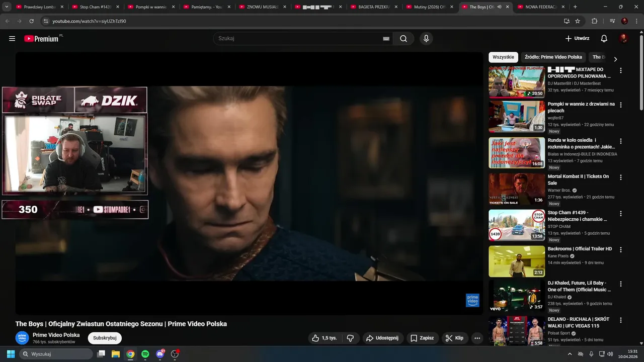View site information icon in address bar

coord(45,21)
